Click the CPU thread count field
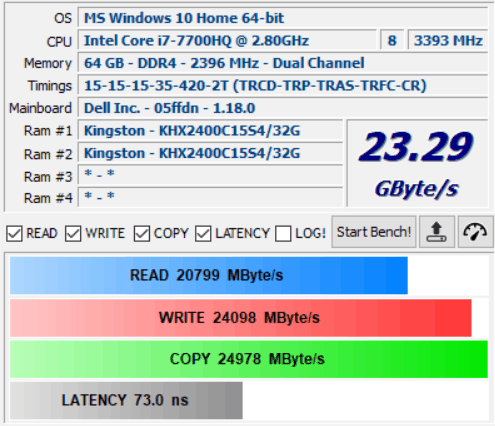 click(x=392, y=40)
